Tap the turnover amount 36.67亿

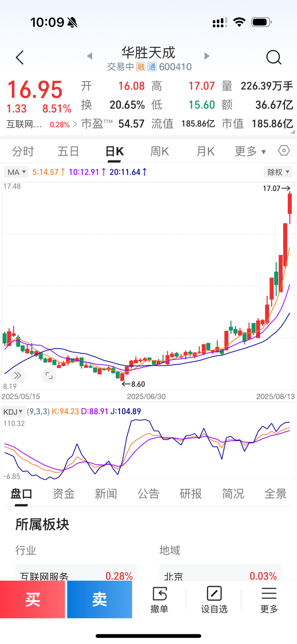pos(274,105)
